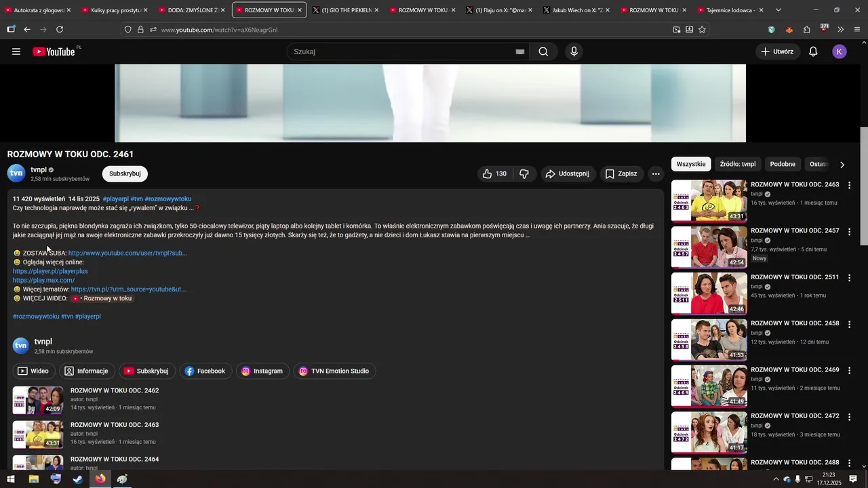Open the Wideo chip in description
Image resolution: width=868 pixels, height=488 pixels.
click(x=33, y=371)
